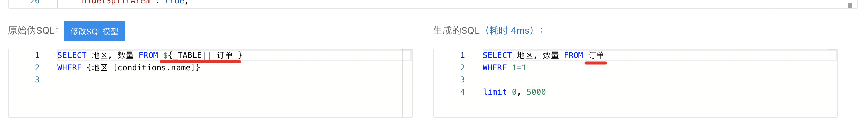
Task: Click FROM keyword in generated SQL
Action: (573, 55)
